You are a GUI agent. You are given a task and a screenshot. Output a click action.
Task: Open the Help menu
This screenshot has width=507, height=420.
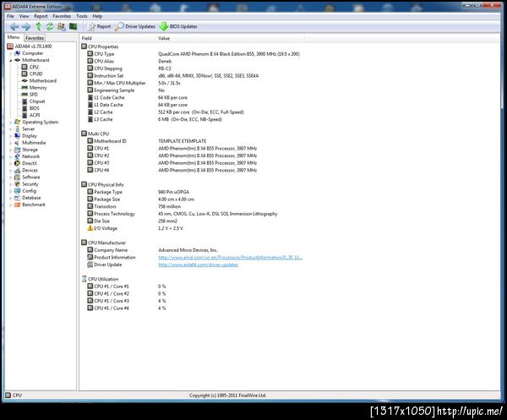(x=97, y=16)
